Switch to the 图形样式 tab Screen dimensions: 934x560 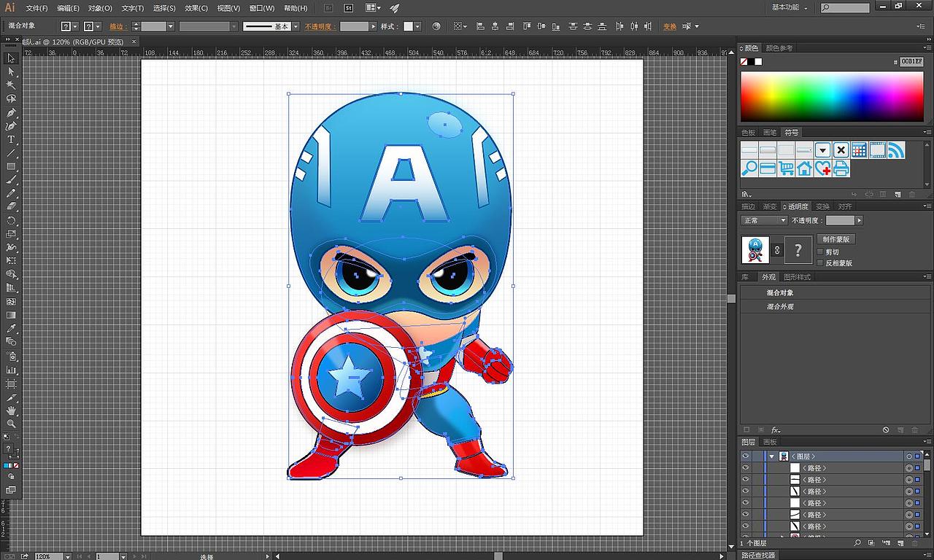click(797, 277)
